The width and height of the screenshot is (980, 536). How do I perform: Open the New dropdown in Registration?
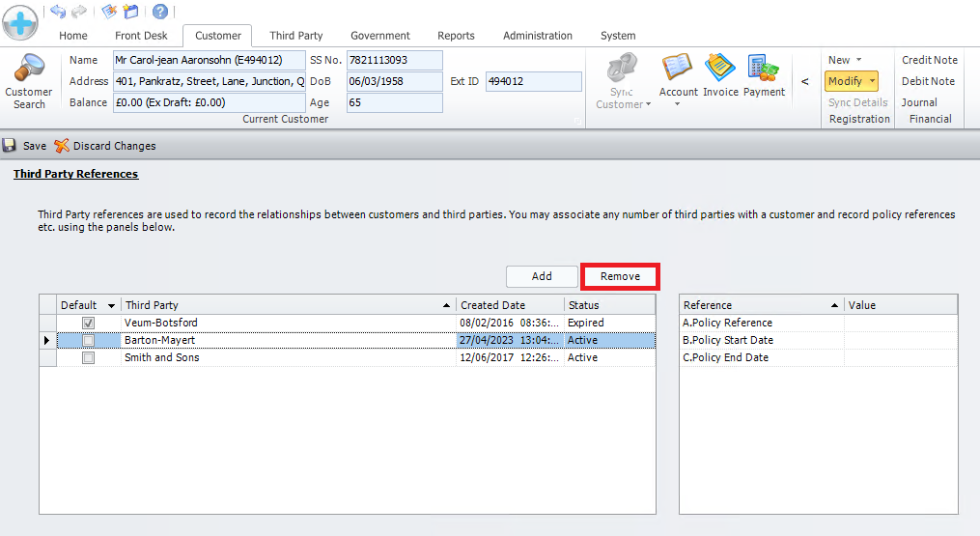click(858, 60)
